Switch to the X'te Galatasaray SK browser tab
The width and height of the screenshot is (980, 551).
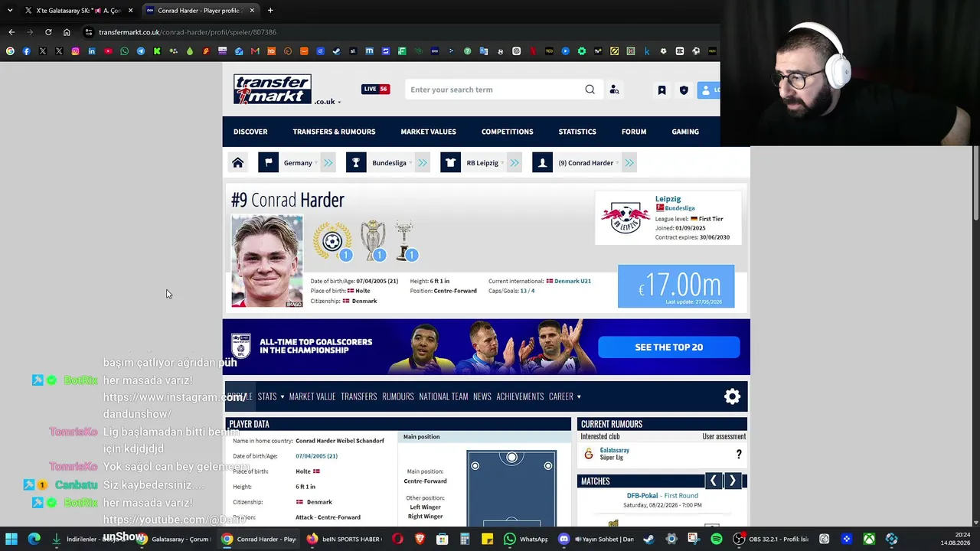click(78, 11)
